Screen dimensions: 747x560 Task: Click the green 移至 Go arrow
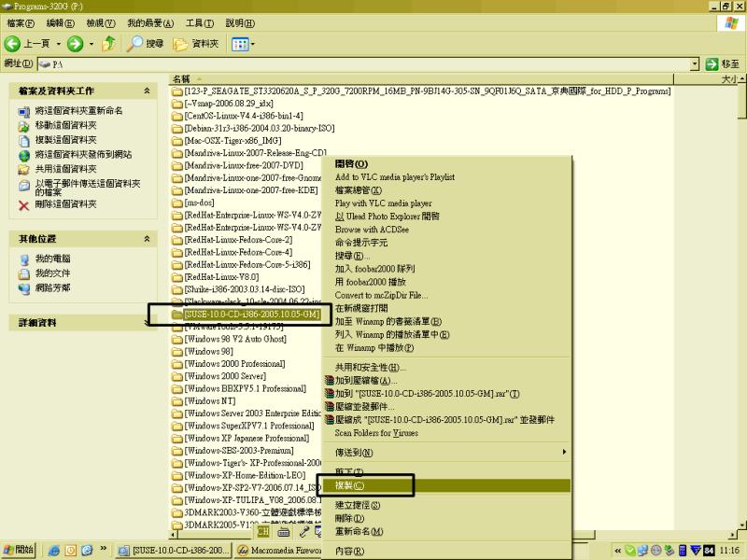712,63
